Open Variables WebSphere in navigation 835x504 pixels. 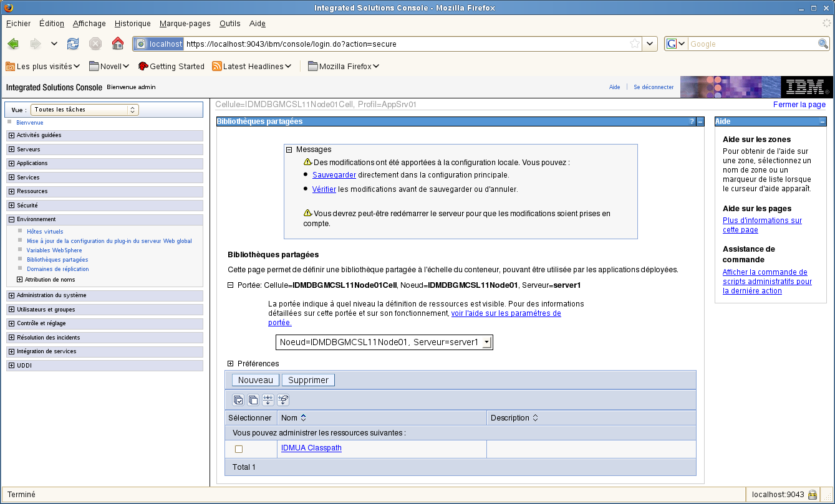click(54, 250)
